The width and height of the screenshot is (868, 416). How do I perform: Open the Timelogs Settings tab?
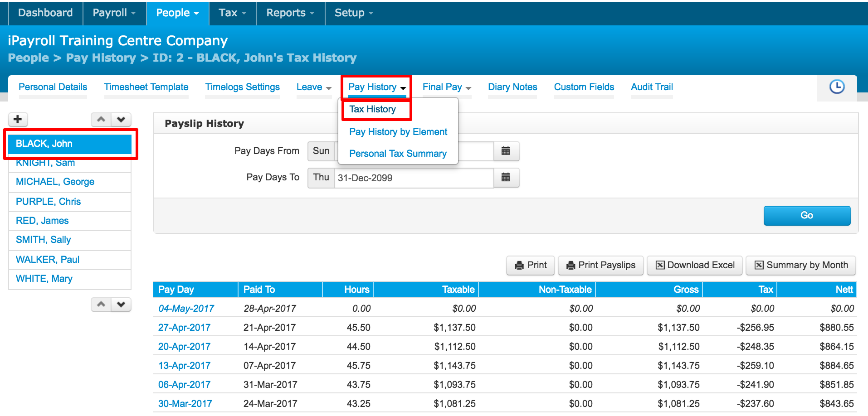coord(242,87)
